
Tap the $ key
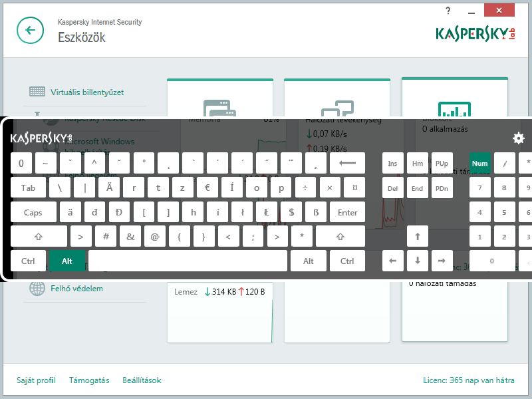(x=291, y=212)
